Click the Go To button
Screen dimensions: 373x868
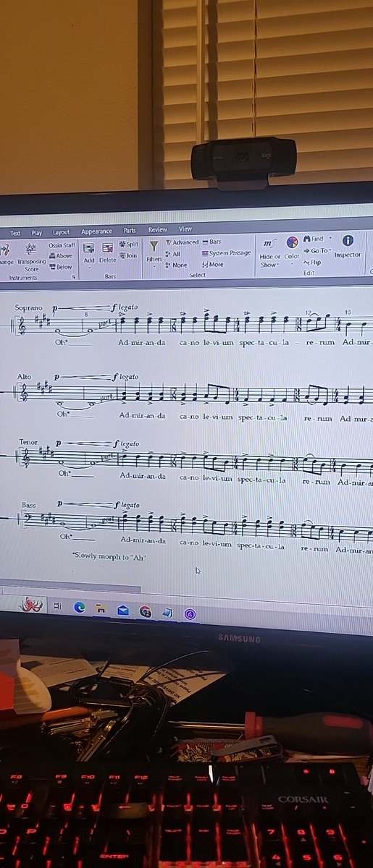[317, 250]
